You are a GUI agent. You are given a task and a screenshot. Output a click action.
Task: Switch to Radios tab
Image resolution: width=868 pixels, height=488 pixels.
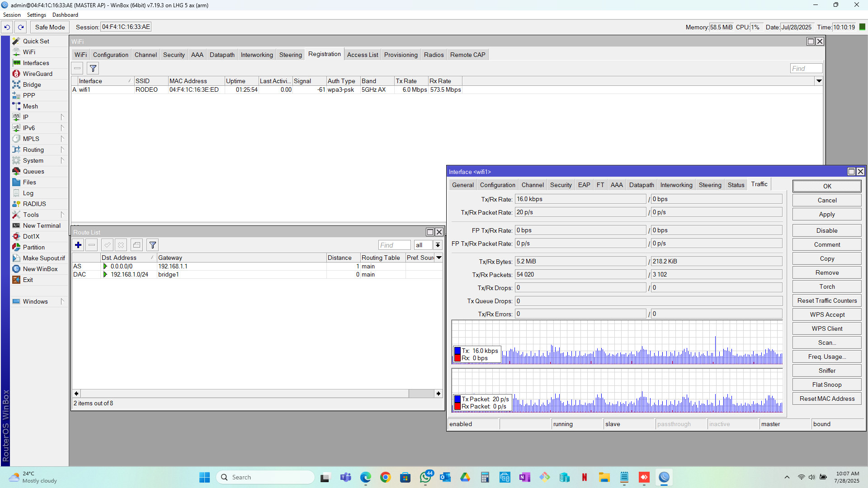434,55
